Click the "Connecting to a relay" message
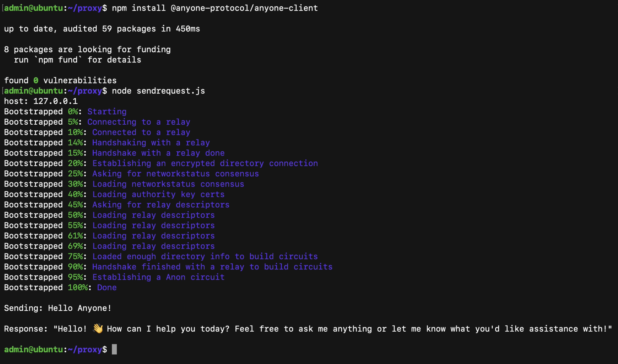Viewport: 618px width, 364px height. click(x=139, y=122)
